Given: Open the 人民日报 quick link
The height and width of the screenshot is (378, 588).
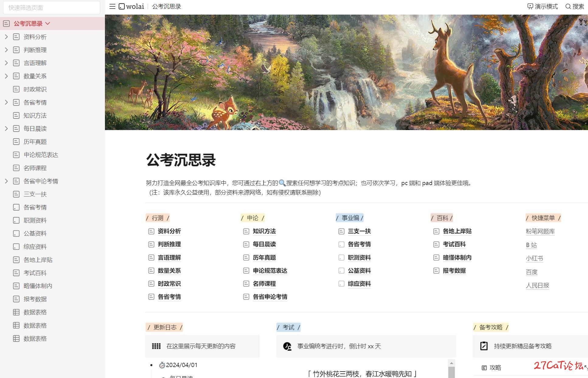Looking at the screenshot, I should tap(538, 285).
